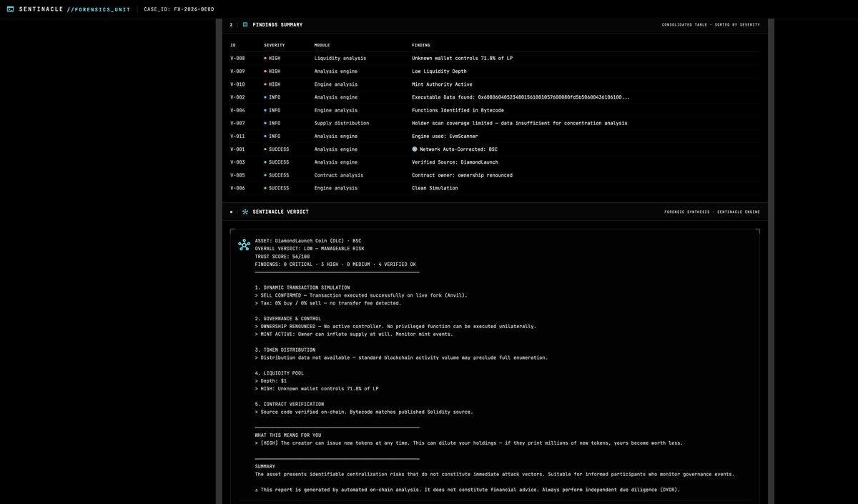Select finding ID V-008
This screenshot has width=858, height=504.
tap(237, 58)
